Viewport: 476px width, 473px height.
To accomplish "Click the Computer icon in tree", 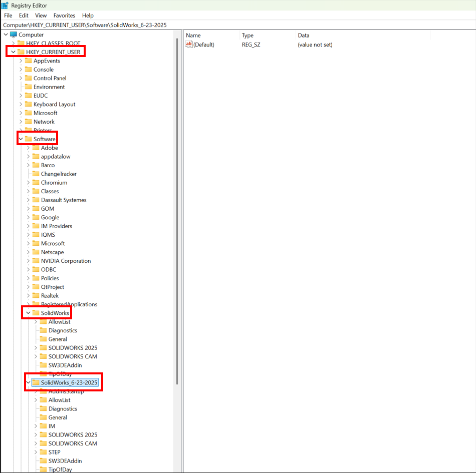I will pyautogui.click(x=14, y=35).
